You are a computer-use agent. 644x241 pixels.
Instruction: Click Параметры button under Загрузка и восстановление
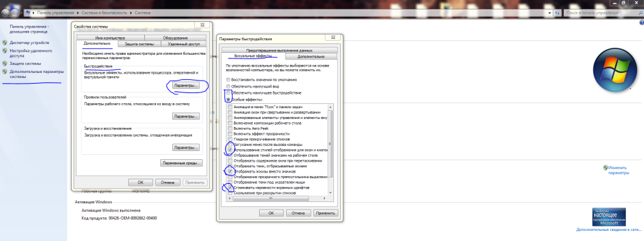186,147
